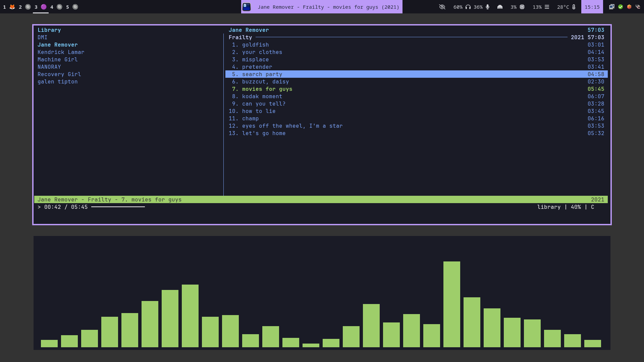Select track 12. eyes off the wheel
The image size is (644, 362).
point(416,126)
